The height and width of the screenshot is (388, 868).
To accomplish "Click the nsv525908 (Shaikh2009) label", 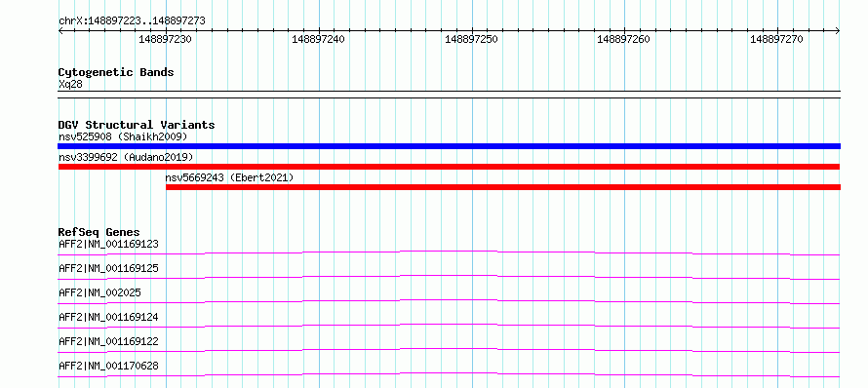I will coord(123,136).
